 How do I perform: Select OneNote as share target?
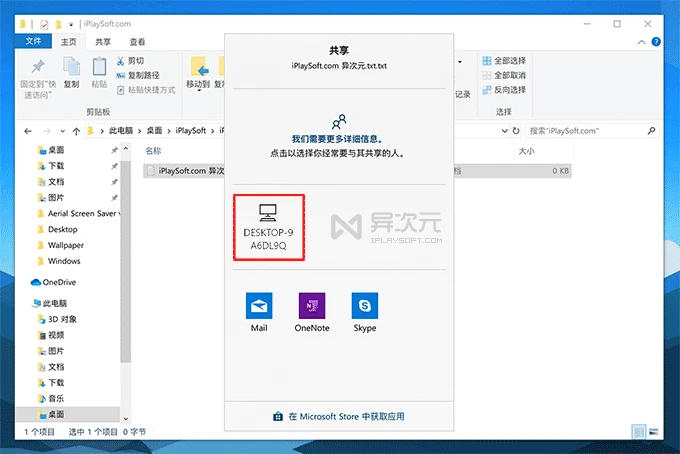pyautogui.click(x=312, y=312)
